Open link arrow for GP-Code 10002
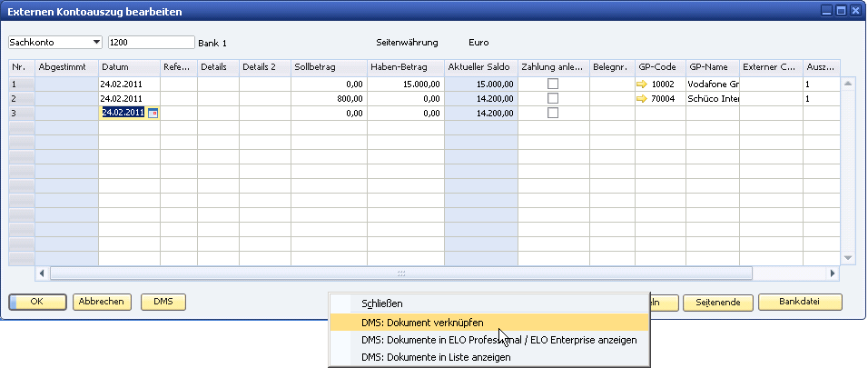This screenshot has height=368, width=868. 642,85
